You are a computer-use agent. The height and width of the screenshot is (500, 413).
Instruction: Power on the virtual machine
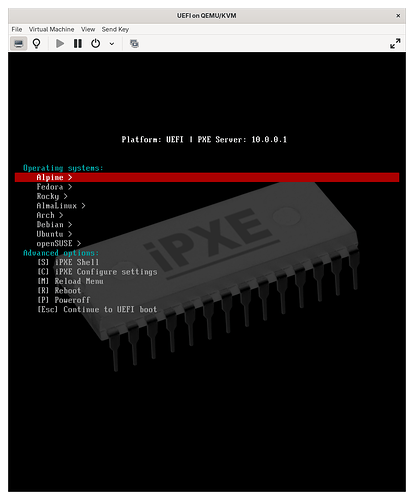60,44
